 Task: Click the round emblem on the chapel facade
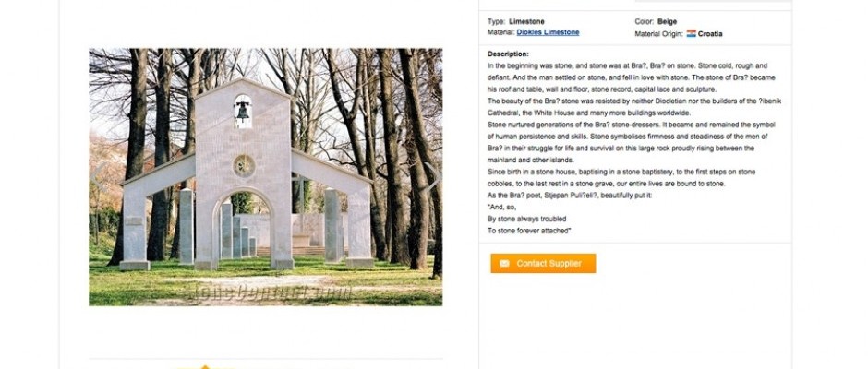coord(243,165)
